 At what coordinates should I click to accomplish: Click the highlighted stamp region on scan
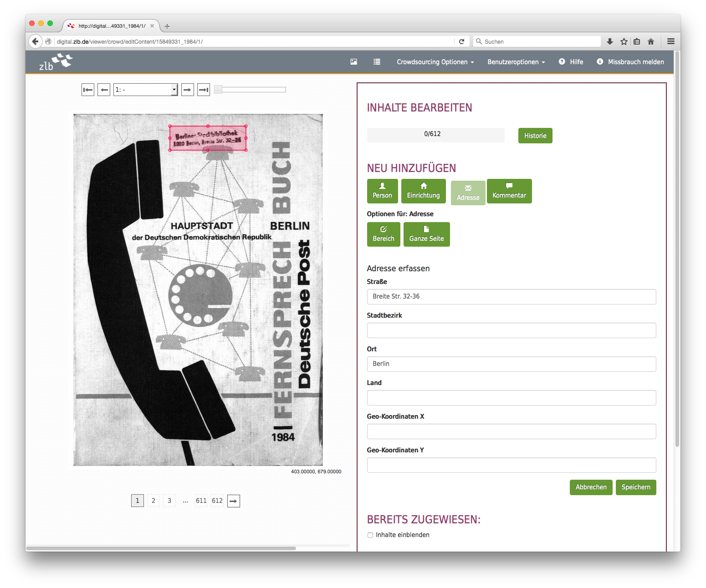coord(208,138)
